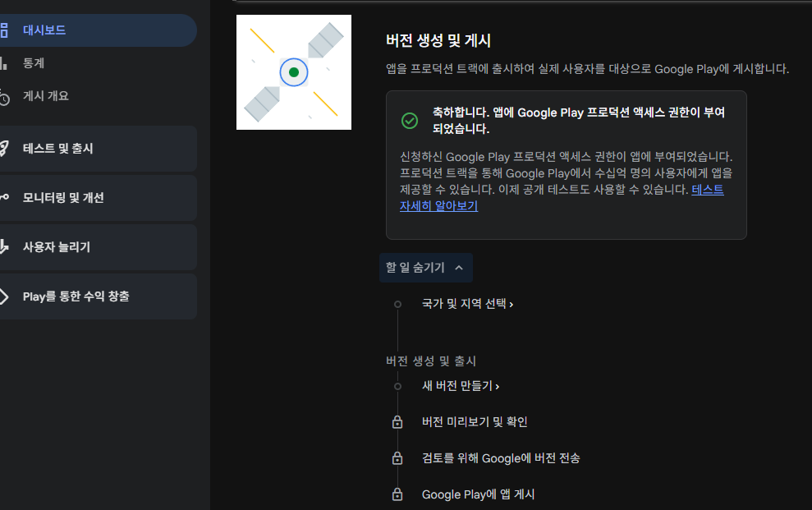Click the 버전 생성 및 출시 section label
812x510 pixels.
coord(431,361)
